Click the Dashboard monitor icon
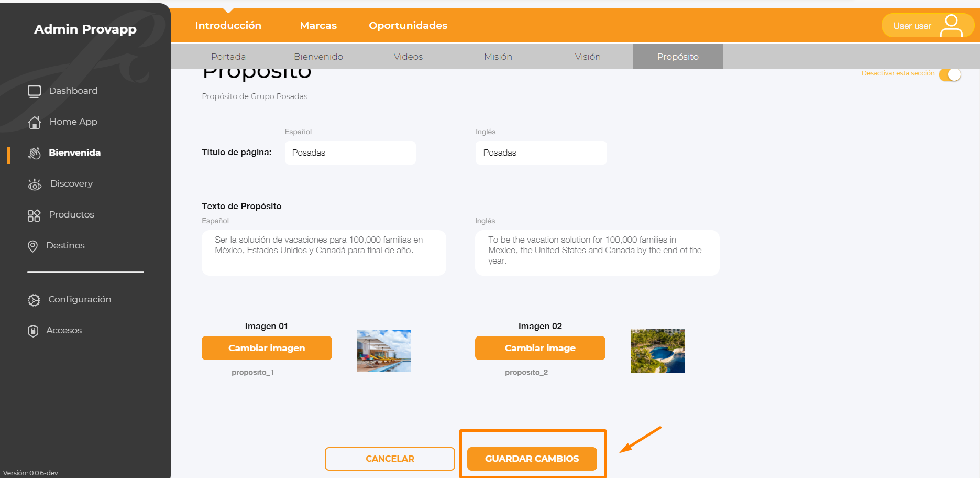 tap(34, 91)
